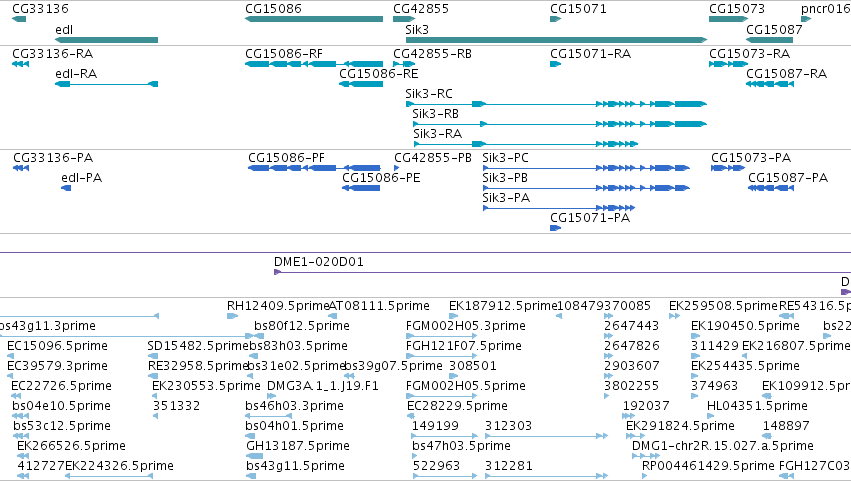This screenshot has height=481, width=851.
Task: Click the CG15071 gene label
Action: click(578, 9)
